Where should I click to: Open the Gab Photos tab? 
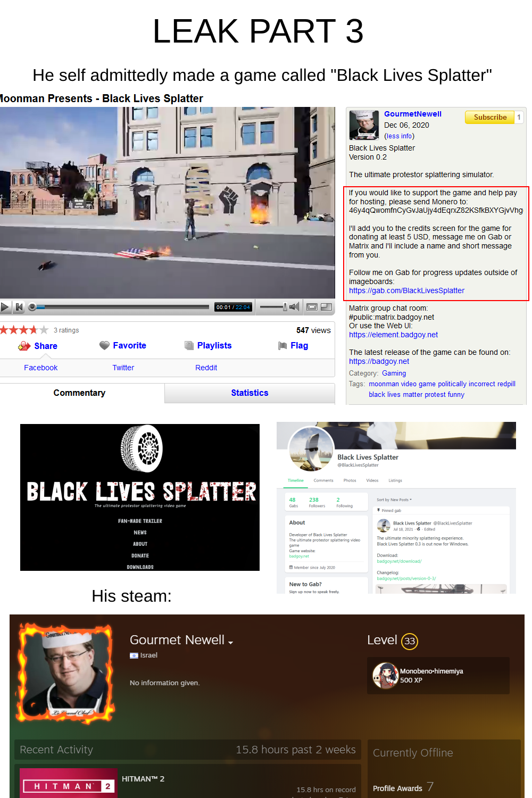click(x=350, y=480)
